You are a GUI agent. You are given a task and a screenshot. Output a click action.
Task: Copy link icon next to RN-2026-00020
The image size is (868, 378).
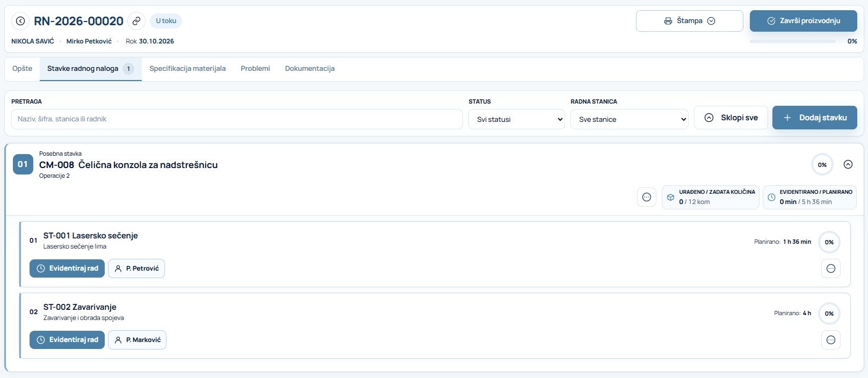pos(136,21)
